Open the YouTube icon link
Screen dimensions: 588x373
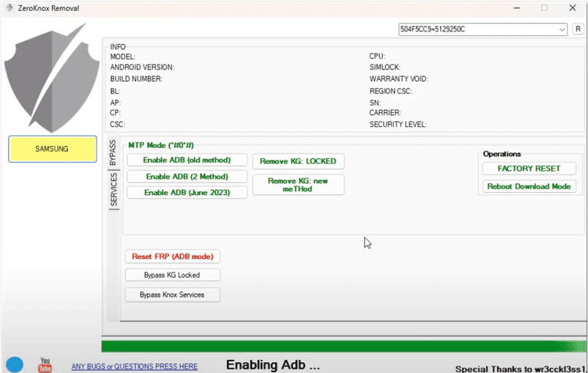(x=45, y=363)
